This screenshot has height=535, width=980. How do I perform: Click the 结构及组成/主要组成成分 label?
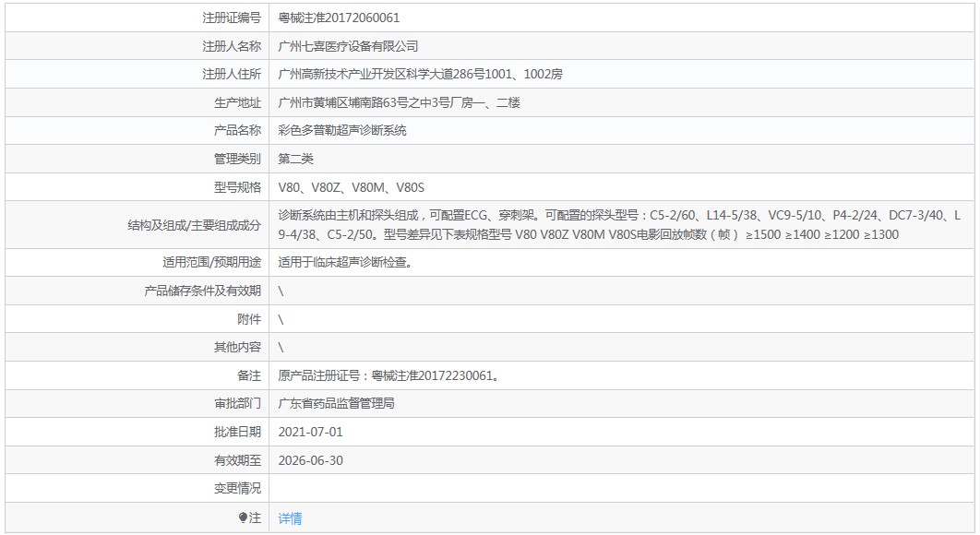(195, 225)
